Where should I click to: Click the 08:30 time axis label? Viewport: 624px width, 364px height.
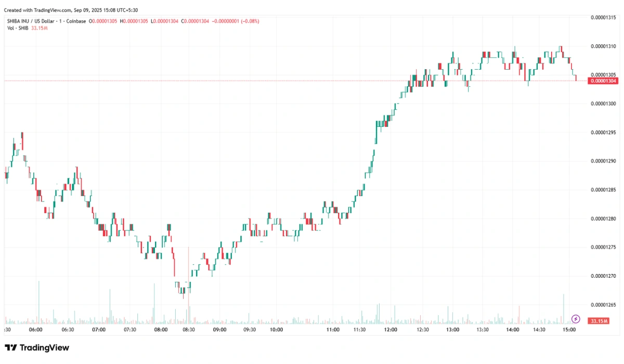188,330
